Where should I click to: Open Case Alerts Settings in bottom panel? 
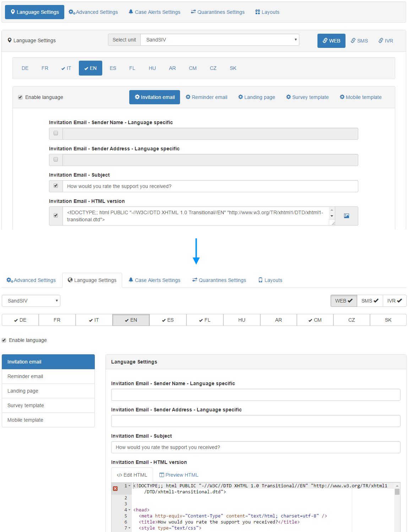point(154,280)
